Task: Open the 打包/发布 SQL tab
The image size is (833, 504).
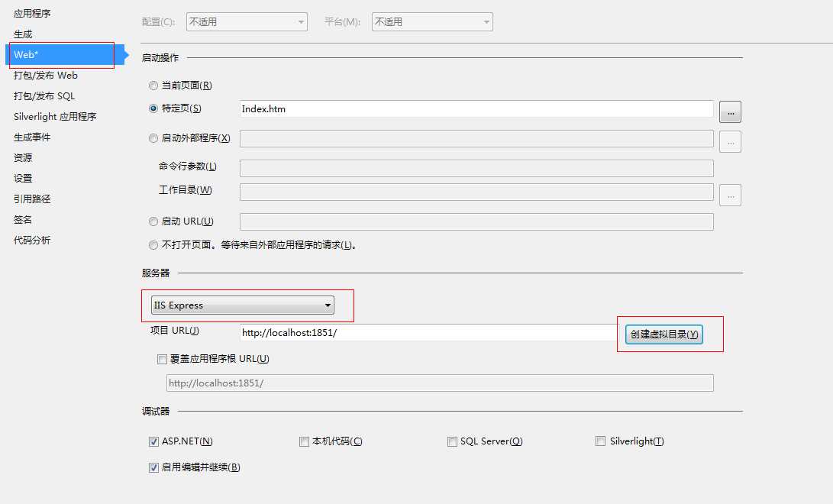Action: [44, 96]
